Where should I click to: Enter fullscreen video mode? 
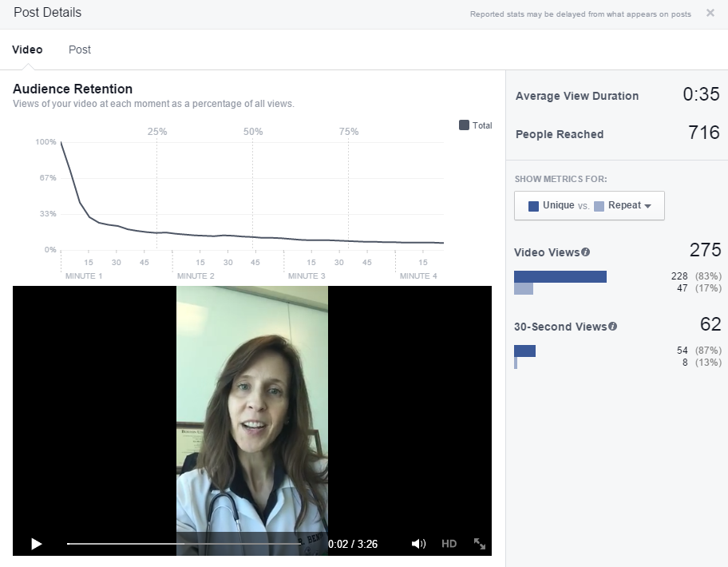click(480, 544)
